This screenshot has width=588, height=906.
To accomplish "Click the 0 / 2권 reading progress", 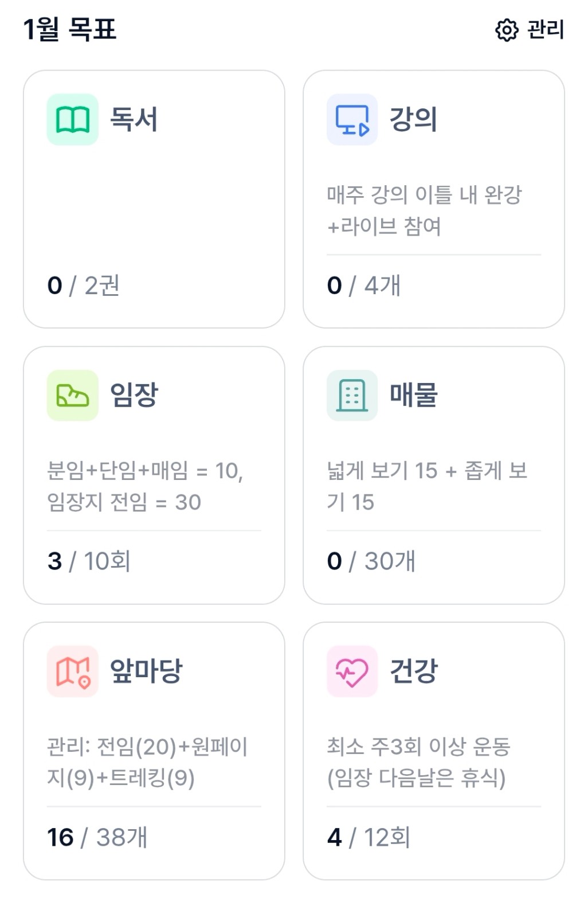I will click(84, 286).
